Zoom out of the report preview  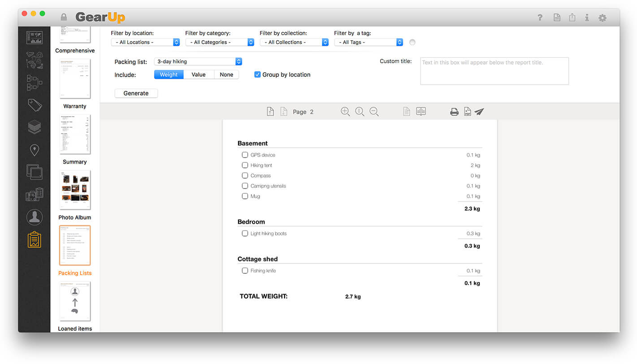[x=374, y=112]
